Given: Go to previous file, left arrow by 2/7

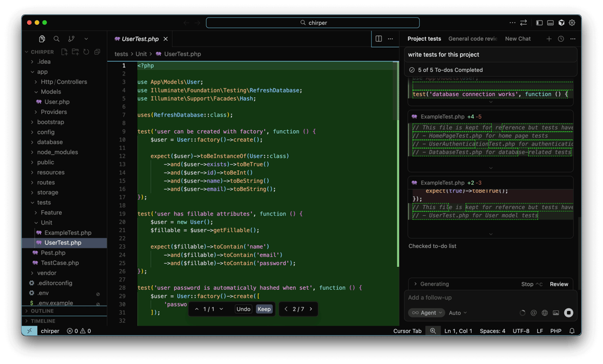Looking at the screenshot, I should point(286,309).
